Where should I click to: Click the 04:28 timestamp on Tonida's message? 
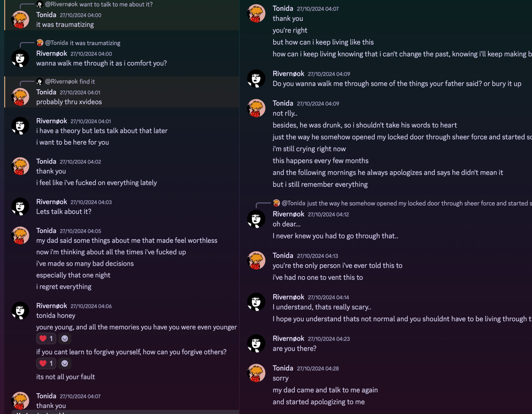(x=318, y=368)
